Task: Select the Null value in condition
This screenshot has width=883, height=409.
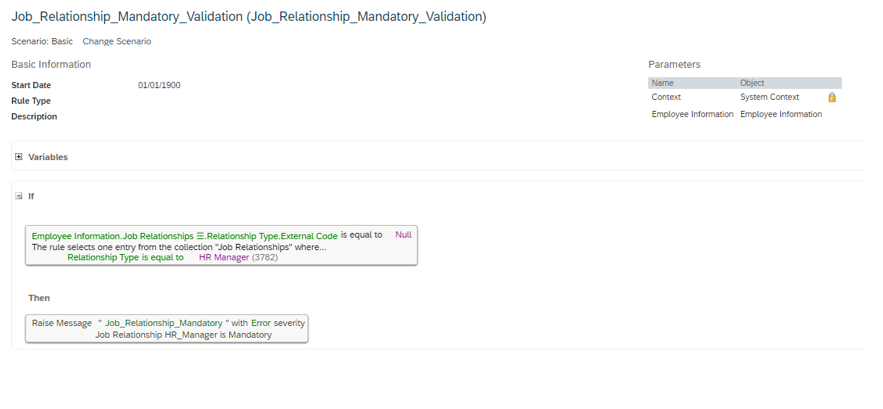Action: click(x=403, y=235)
